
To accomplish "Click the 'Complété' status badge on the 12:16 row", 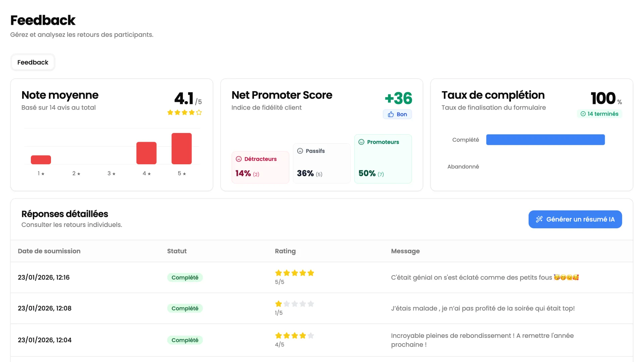I will [185, 277].
